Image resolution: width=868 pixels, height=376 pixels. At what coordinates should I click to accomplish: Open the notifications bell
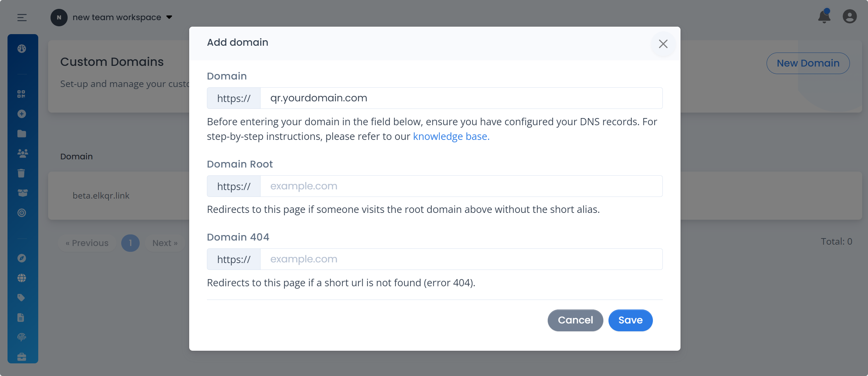coord(824,17)
